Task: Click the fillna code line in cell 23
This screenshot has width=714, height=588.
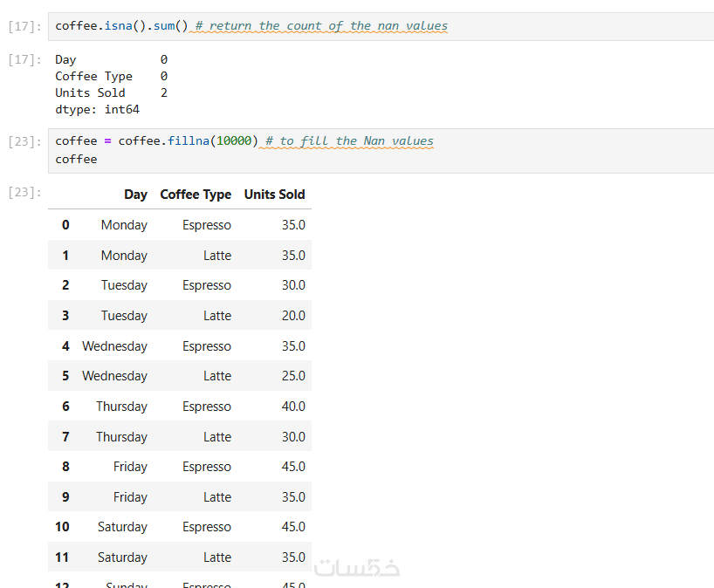Action: (x=157, y=141)
